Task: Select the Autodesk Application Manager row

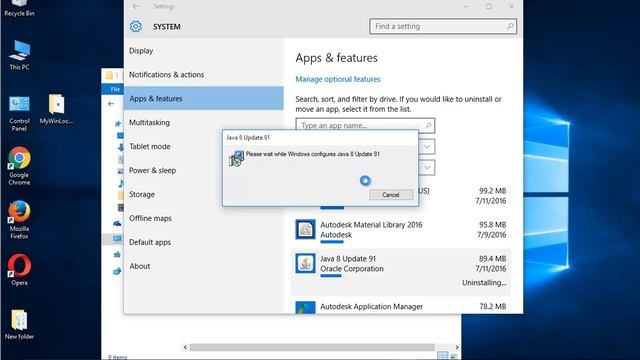Action: pyautogui.click(x=401, y=307)
